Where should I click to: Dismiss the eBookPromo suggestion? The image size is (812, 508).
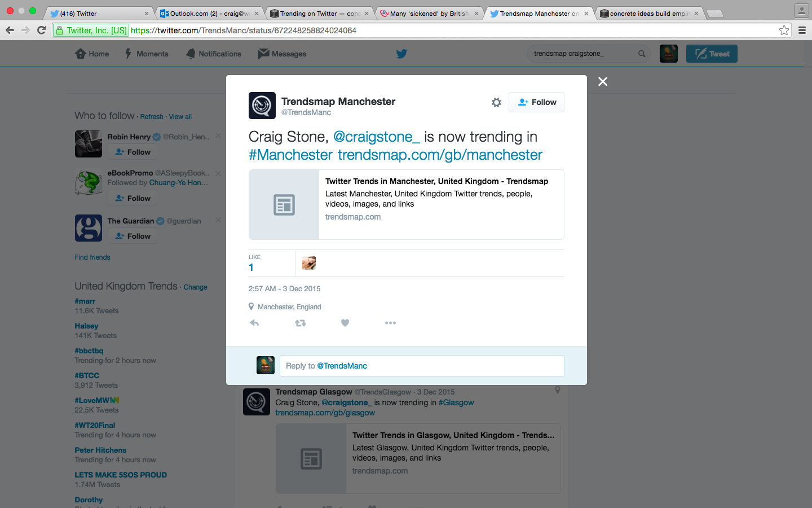point(218,173)
